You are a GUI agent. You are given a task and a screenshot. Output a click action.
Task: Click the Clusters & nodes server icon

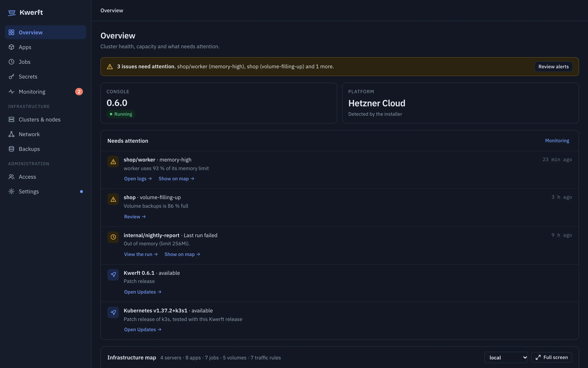click(11, 119)
